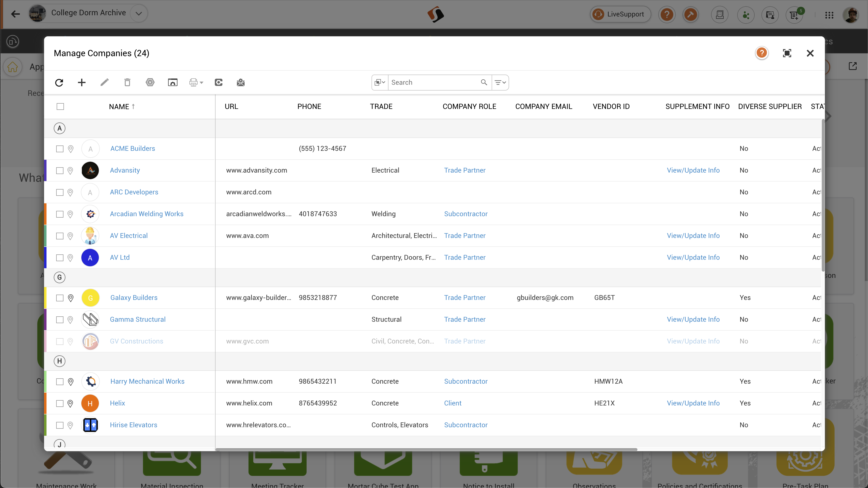868x488 pixels.
Task: Click View/Update Info for Advansity
Action: 693,170
